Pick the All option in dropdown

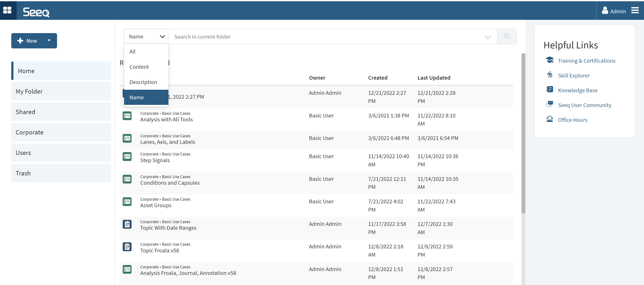click(133, 51)
